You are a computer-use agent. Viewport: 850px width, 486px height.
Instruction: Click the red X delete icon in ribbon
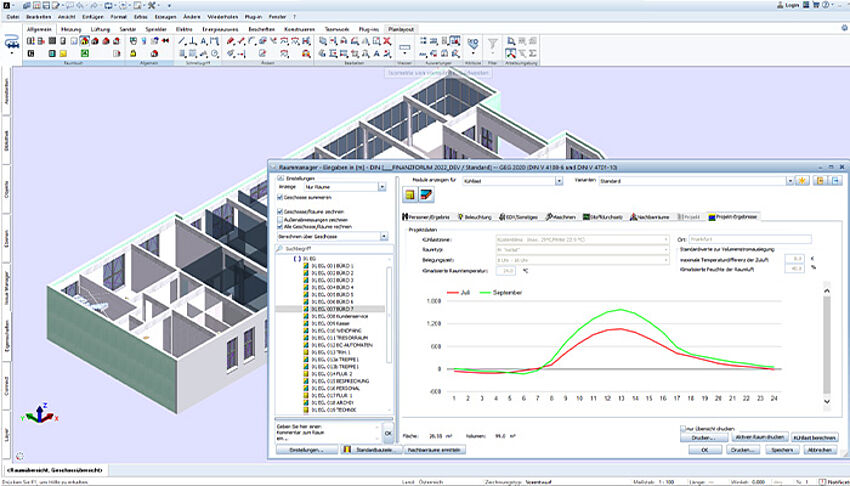click(387, 41)
